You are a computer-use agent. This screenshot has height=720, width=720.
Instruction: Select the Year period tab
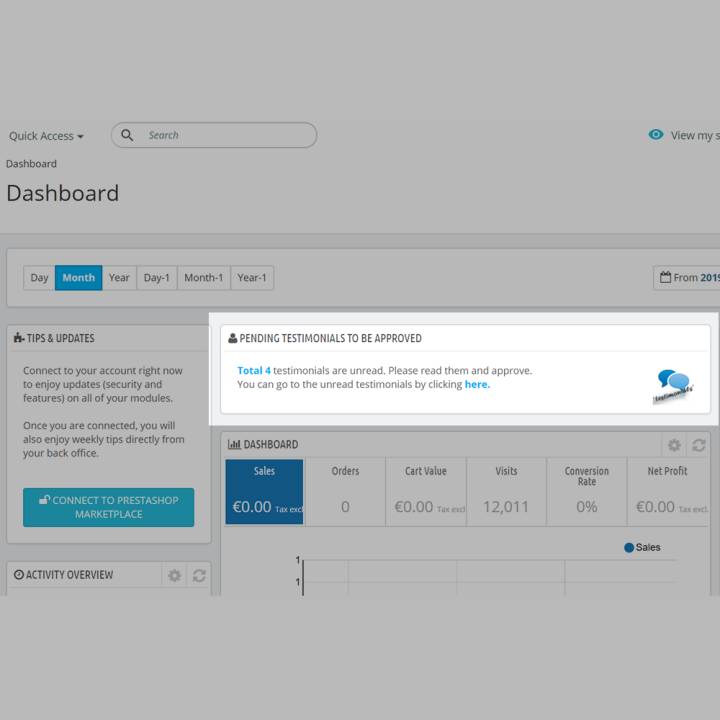(119, 278)
